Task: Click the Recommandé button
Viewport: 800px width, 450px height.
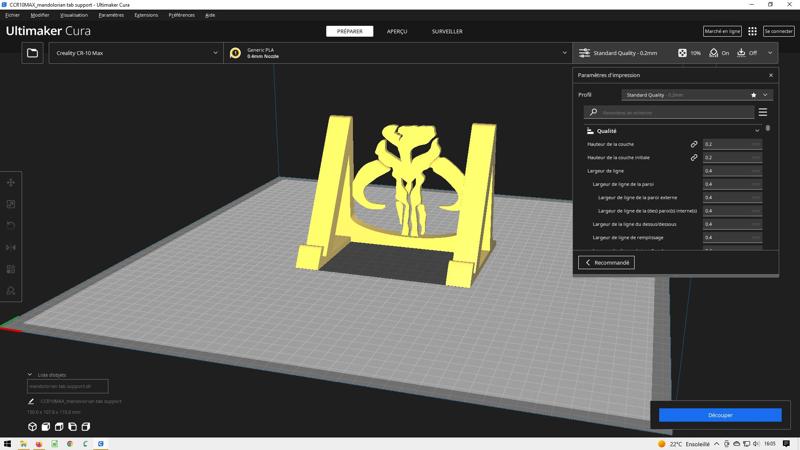Action: 606,263
